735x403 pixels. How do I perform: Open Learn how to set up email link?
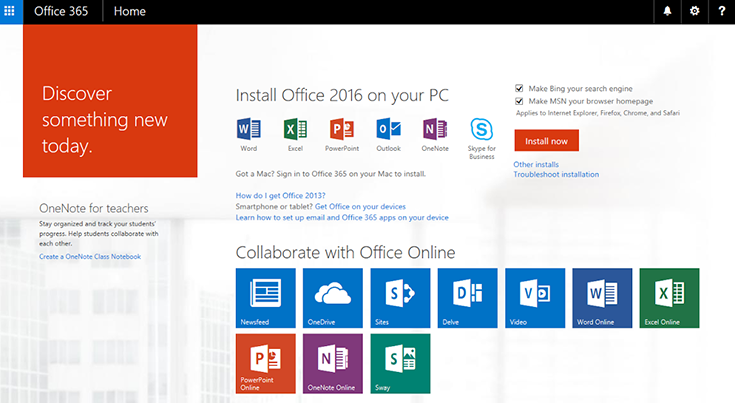coord(342,217)
